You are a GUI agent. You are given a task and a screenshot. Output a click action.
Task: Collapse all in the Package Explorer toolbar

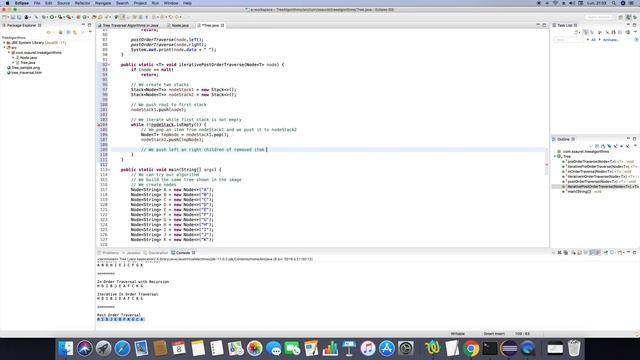pyautogui.click(x=68, y=32)
